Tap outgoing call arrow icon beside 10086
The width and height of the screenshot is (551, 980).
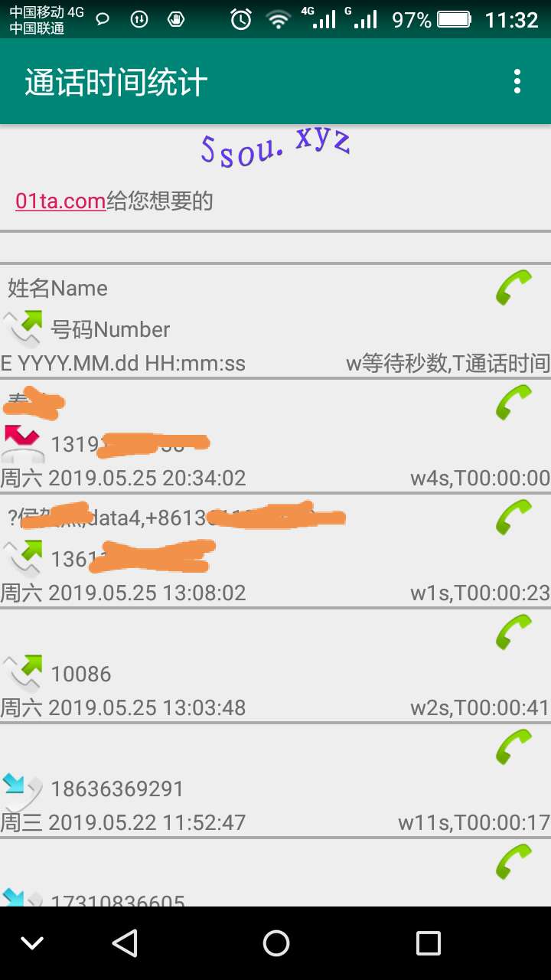pyautogui.click(x=22, y=673)
